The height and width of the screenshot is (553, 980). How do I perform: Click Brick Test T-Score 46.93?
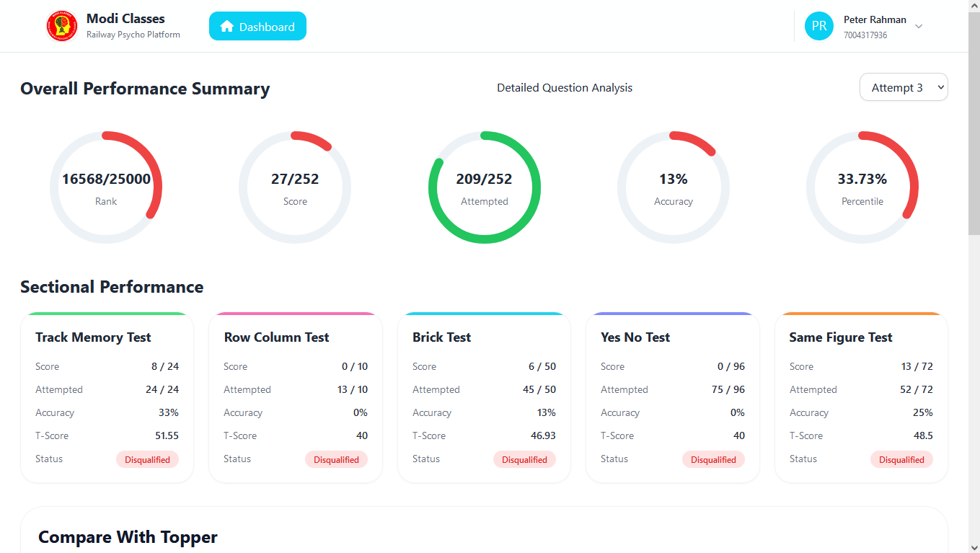tap(543, 435)
